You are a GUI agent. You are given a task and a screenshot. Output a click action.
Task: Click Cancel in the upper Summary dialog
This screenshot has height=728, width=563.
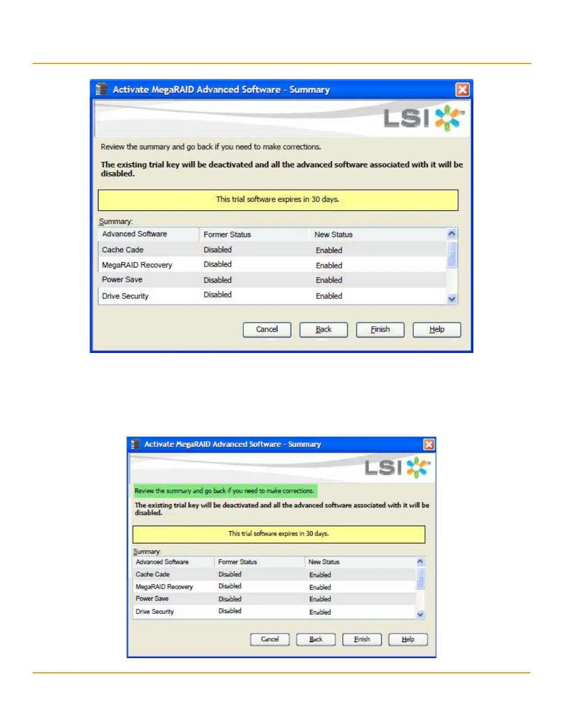point(267,330)
